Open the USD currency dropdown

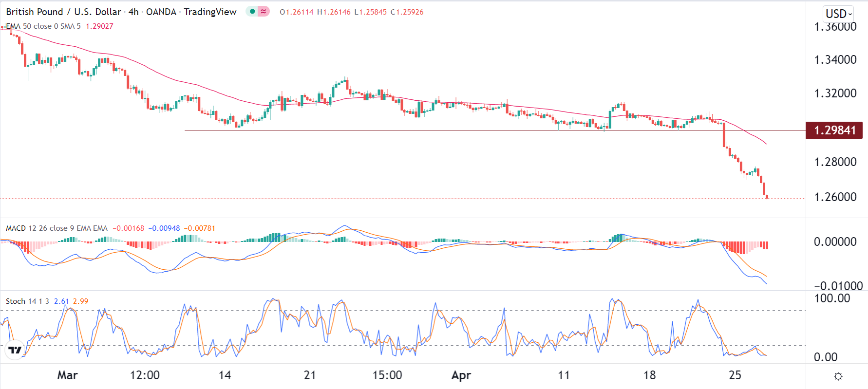click(838, 14)
